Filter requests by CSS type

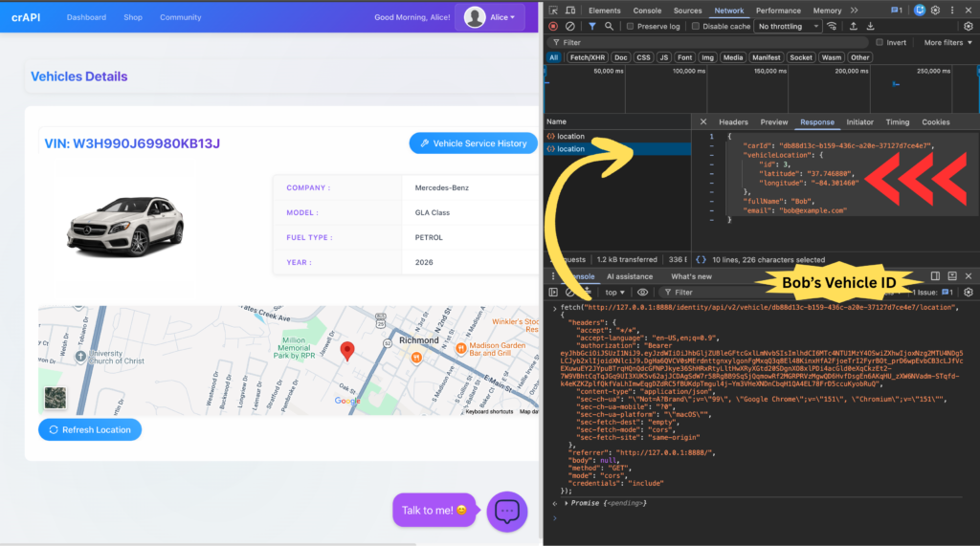point(643,57)
